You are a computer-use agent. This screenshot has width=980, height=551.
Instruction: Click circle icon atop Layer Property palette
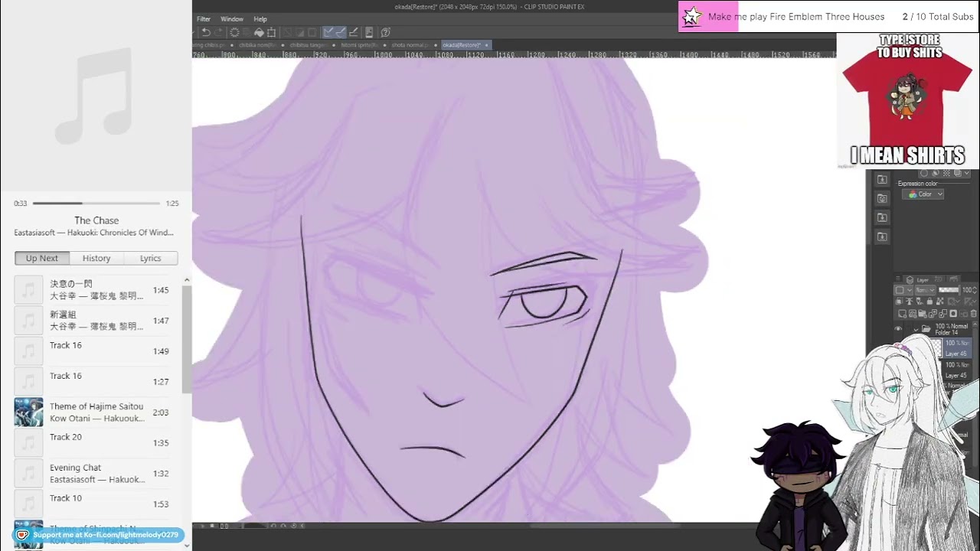pyautogui.click(x=924, y=173)
